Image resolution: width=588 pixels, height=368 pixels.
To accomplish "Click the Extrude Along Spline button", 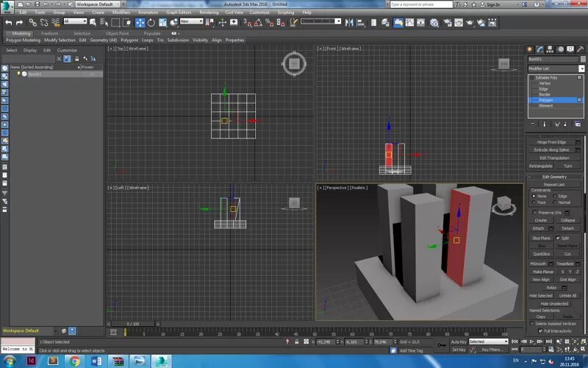I will 551,150.
